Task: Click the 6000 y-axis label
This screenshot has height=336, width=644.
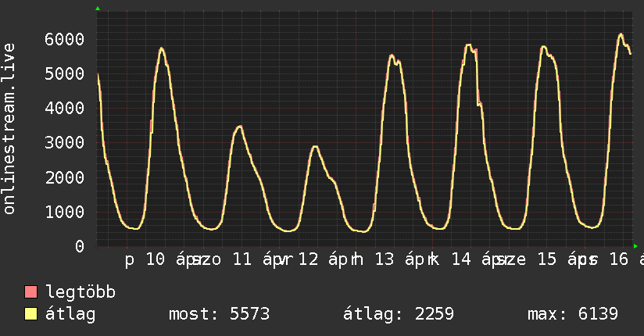Action: 65,39
